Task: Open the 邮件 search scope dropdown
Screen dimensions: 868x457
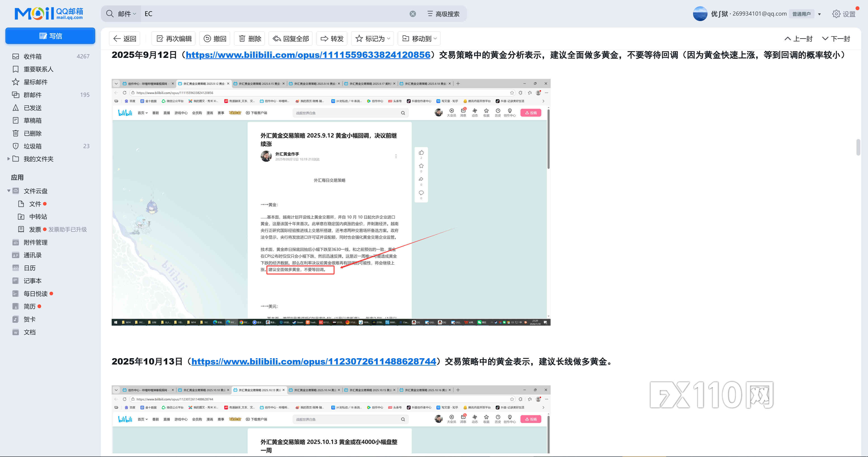Action: (x=127, y=14)
